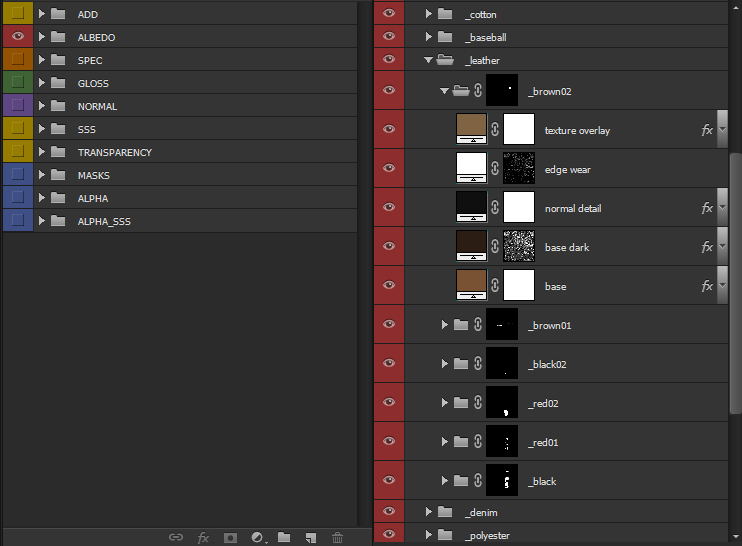Add layer mask using bottom toolbar icon
Viewport: 742px width, 546px height.
point(230,537)
